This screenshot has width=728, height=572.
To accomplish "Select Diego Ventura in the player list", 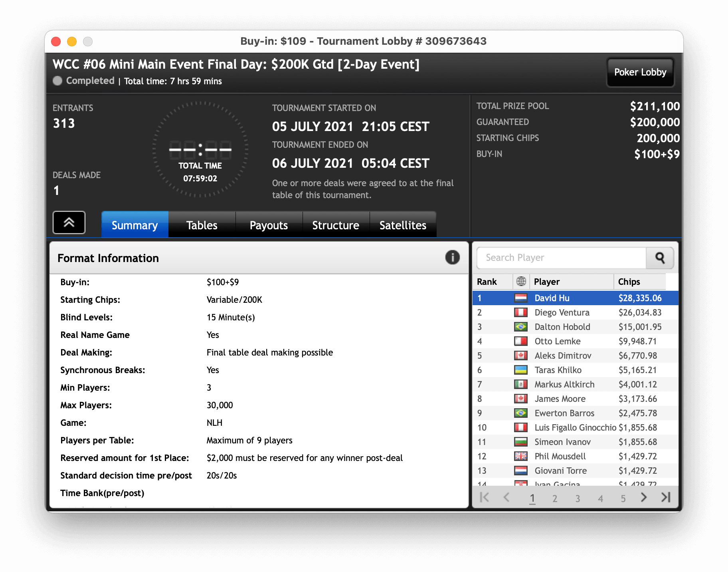I will click(562, 312).
